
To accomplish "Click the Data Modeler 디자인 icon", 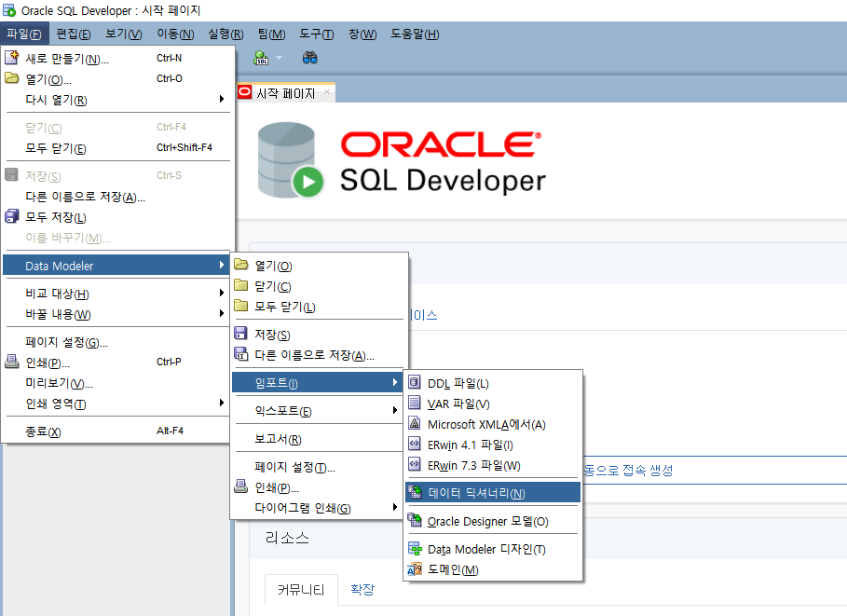I will tap(415, 549).
